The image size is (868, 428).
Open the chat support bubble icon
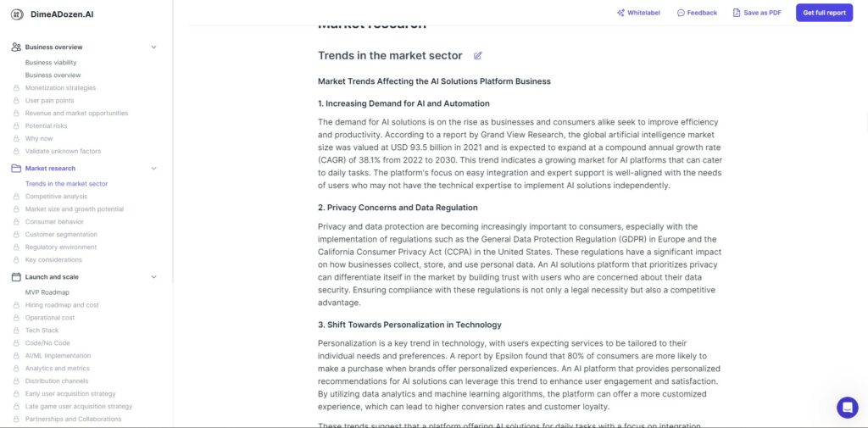click(847, 408)
